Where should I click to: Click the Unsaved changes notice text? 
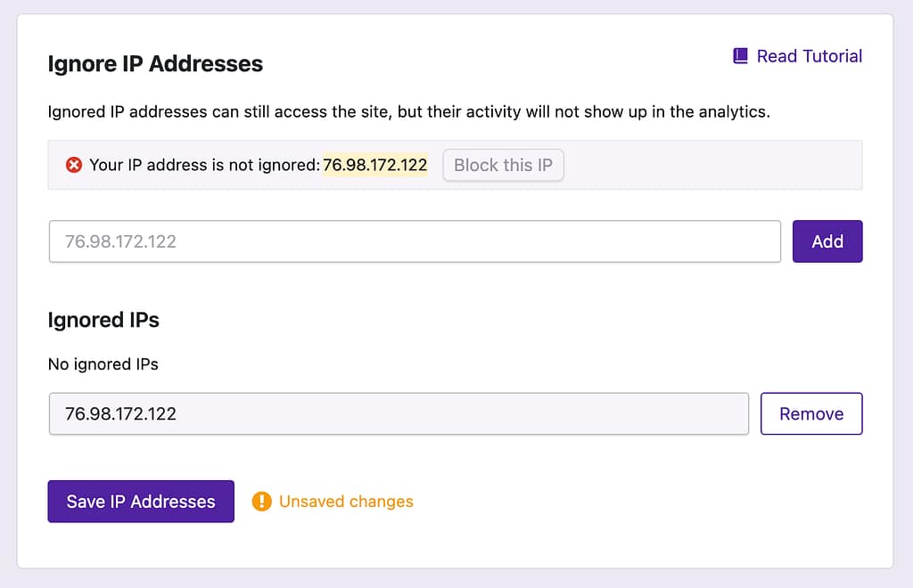coord(346,502)
